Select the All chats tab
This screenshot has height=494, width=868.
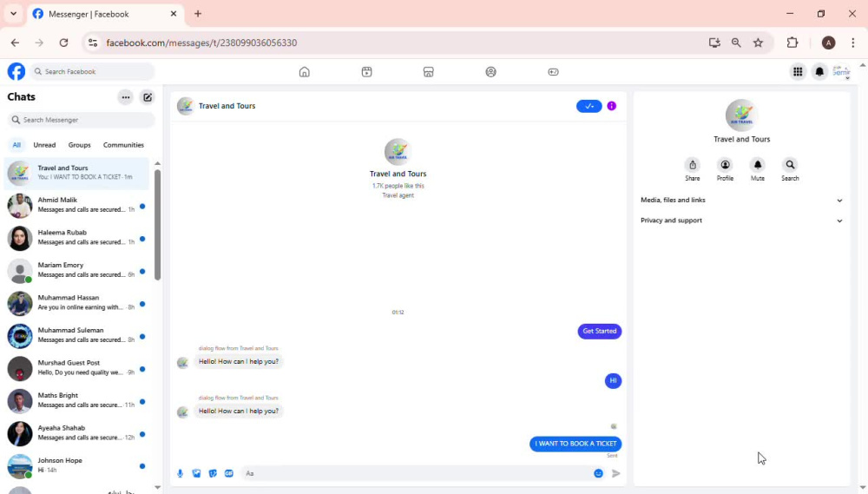pos(16,145)
